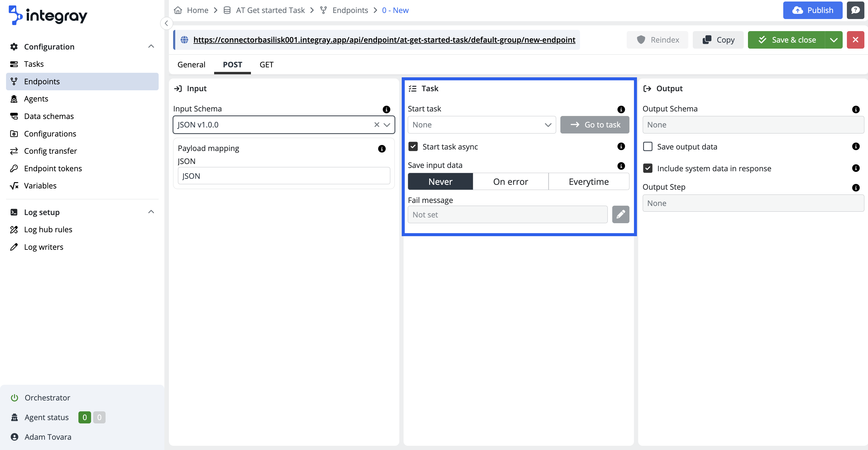The width and height of the screenshot is (868, 450).
Task: Switch to the General tab
Action: 191,64
